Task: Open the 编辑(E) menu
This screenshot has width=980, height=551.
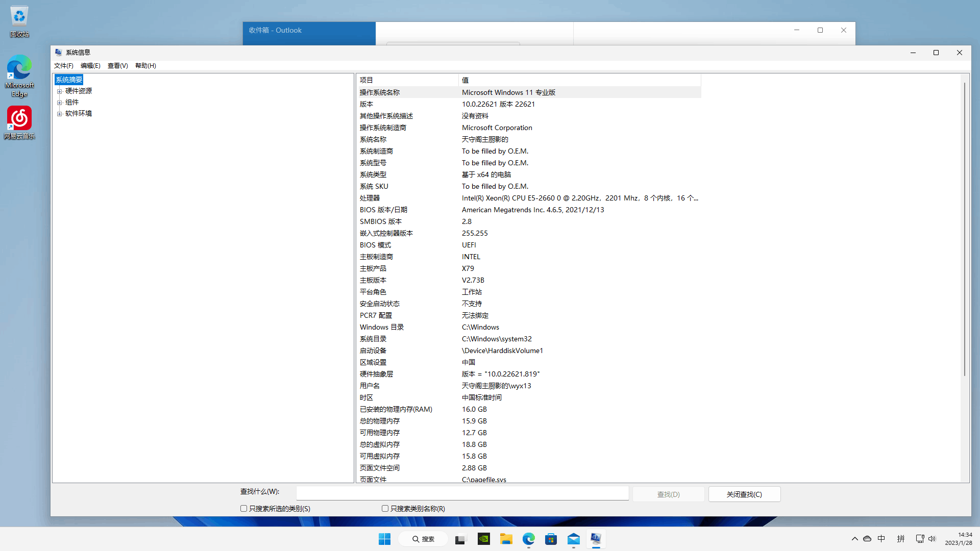Action: point(90,66)
